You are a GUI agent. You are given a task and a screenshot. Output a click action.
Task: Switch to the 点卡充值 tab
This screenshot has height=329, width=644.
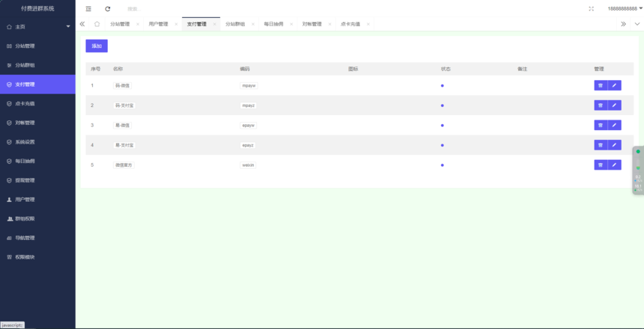(x=350, y=24)
